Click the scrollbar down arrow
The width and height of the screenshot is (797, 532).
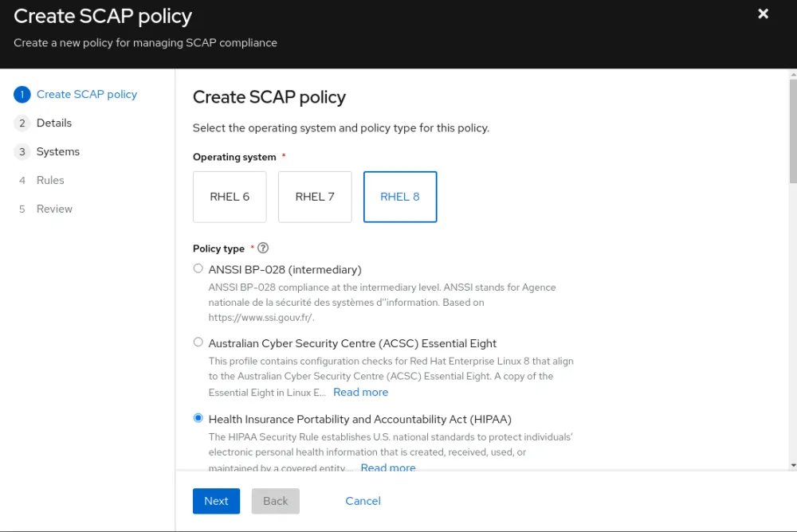(792, 464)
